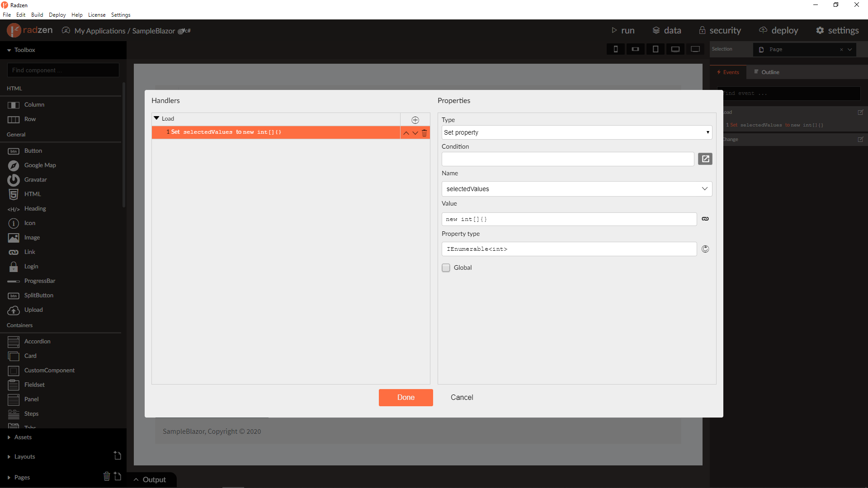
Task: Move handler down with chevron arrow
Action: coord(415,133)
